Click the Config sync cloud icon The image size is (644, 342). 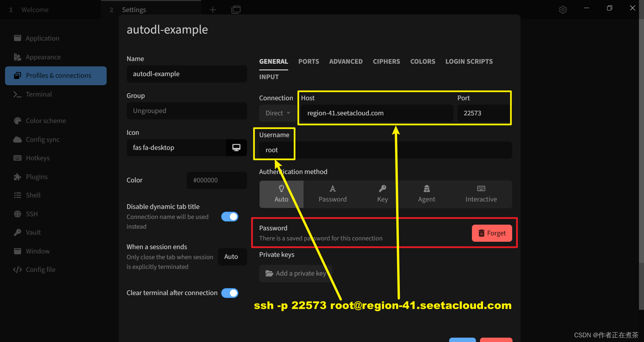[x=17, y=139]
